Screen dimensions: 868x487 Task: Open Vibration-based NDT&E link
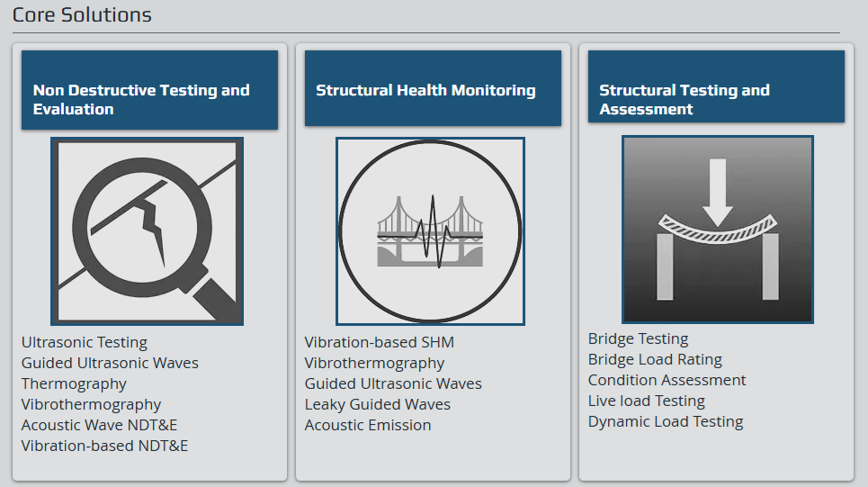point(104,446)
